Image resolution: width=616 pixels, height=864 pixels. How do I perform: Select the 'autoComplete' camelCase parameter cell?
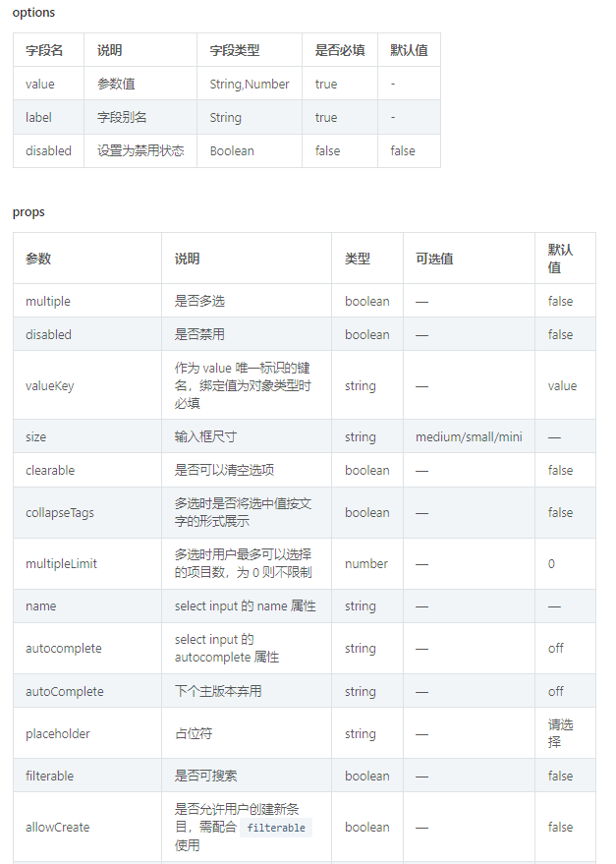87,691
